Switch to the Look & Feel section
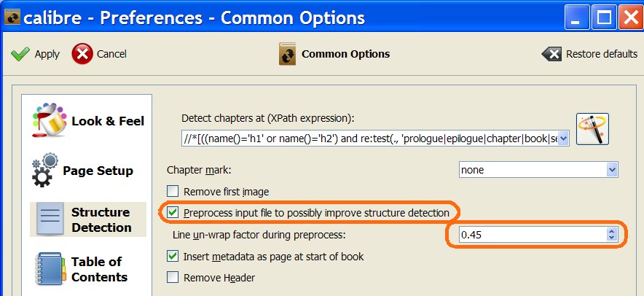The image size is (644, 296). coord(107,121)
